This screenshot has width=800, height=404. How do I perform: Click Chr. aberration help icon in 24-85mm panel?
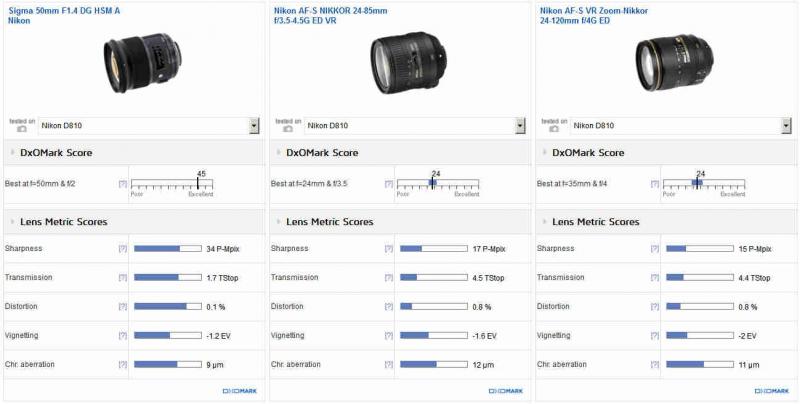click(x=389, y=364)
